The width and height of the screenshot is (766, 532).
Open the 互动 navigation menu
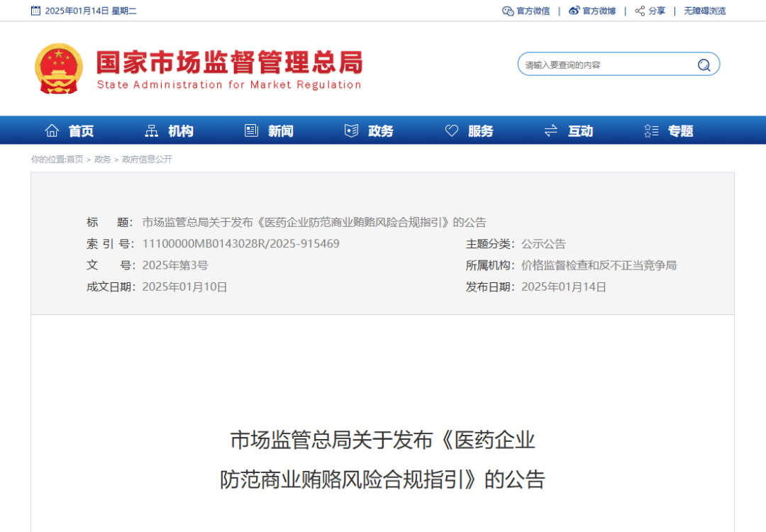(x=580, y=131)
